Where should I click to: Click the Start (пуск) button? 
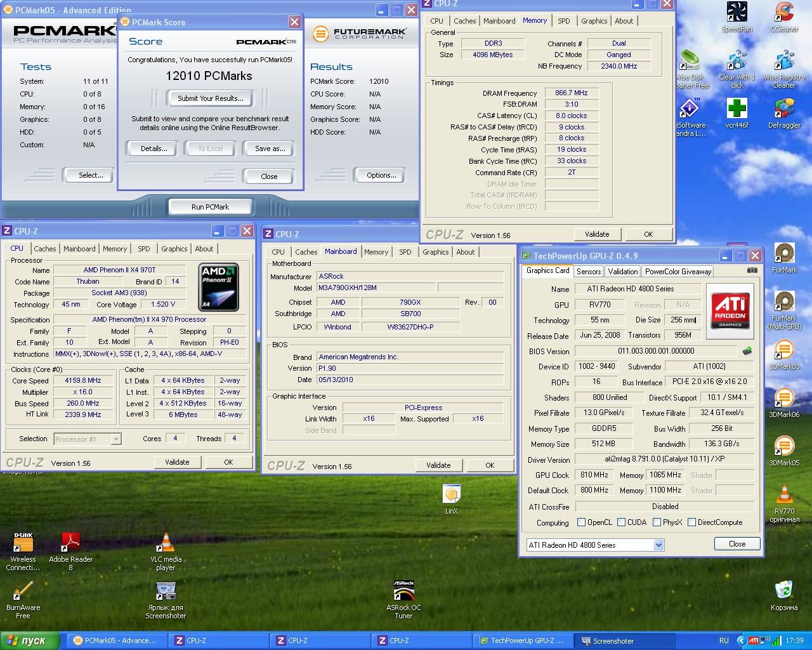point(30,640)
